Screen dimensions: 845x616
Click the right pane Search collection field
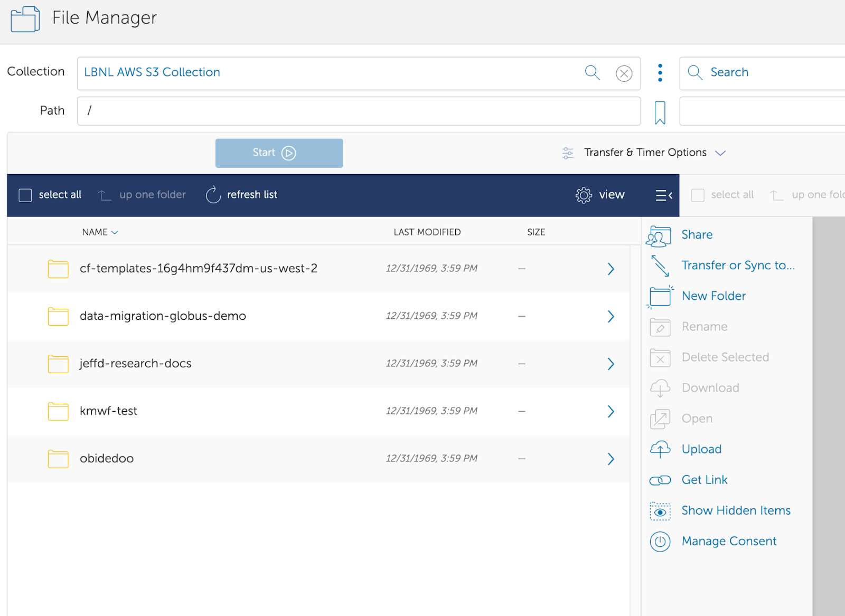[763, 73]
